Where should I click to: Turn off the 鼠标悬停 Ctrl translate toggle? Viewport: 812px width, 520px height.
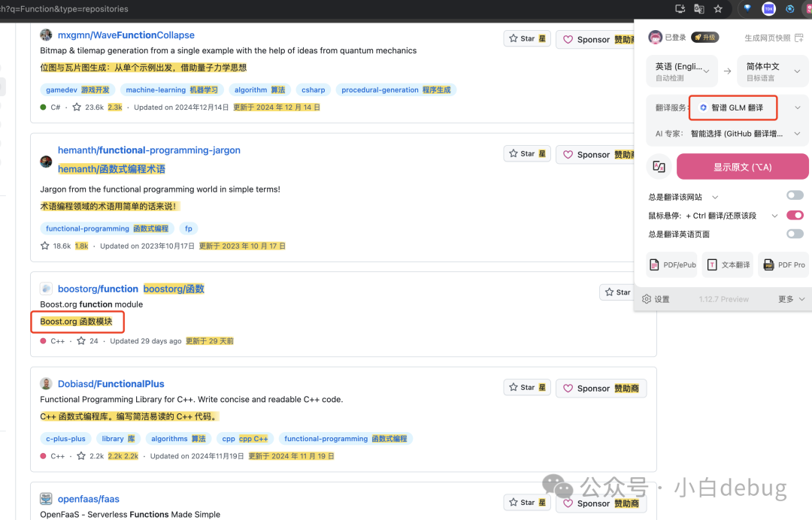pos(795,215)
